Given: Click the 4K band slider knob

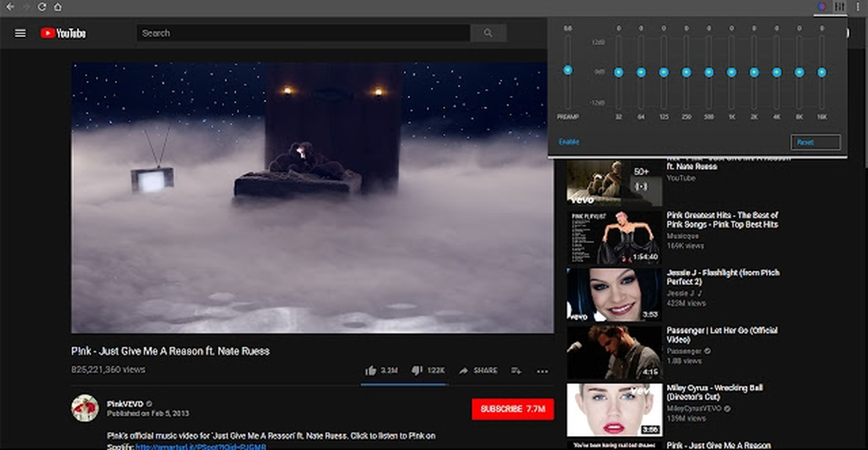Looking at the screenshot, I should coord(777,73).
